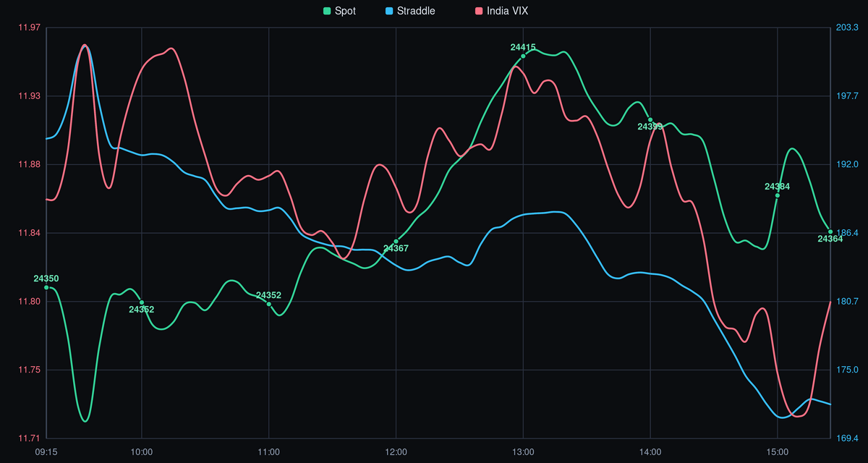Select the 24364 Spot data point
The image size is (868, 463).
830,231
